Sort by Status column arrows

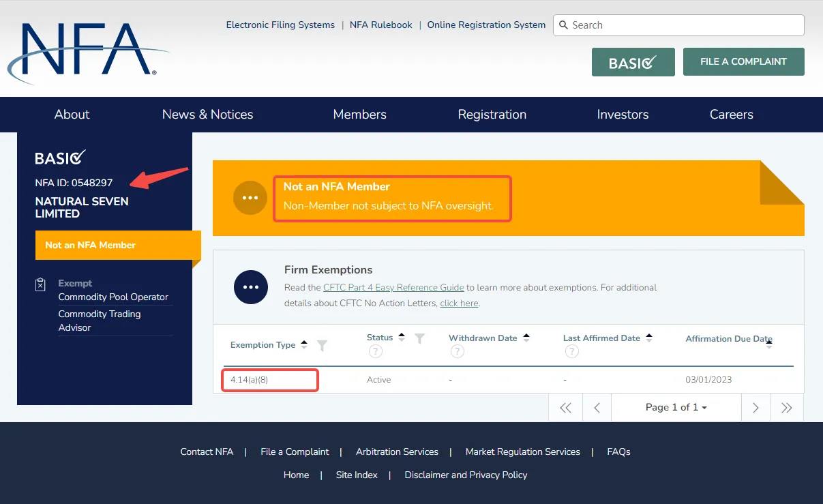(x=402, y=338)
